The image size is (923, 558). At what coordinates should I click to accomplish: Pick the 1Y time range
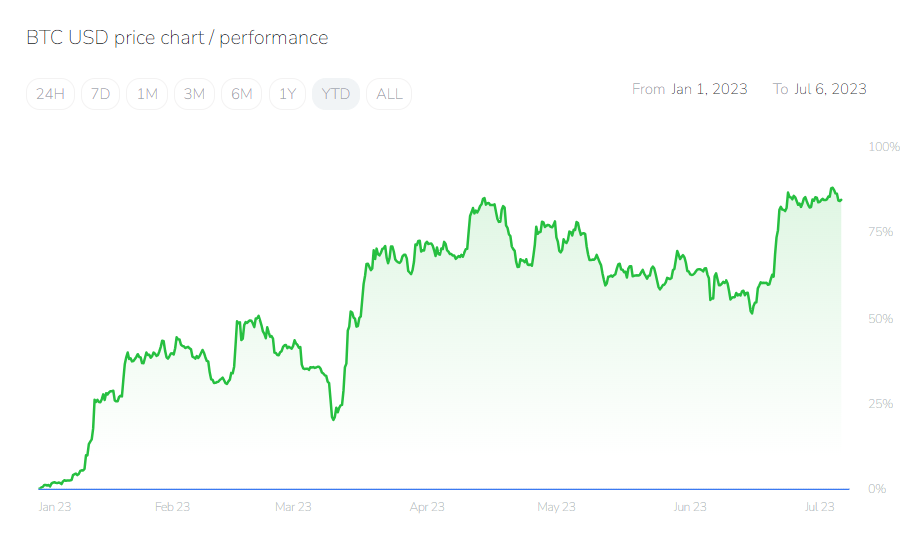(288, 94)
